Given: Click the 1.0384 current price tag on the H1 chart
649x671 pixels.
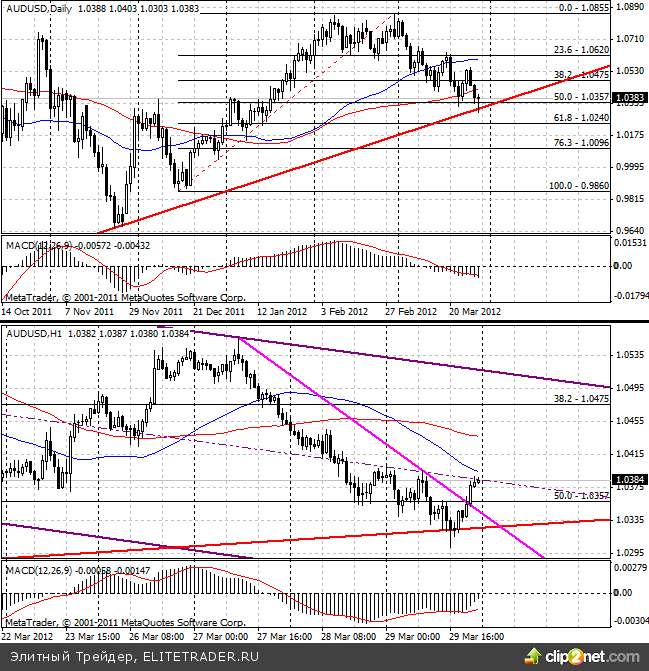Looking at the screenshot, I should [631, 480].
